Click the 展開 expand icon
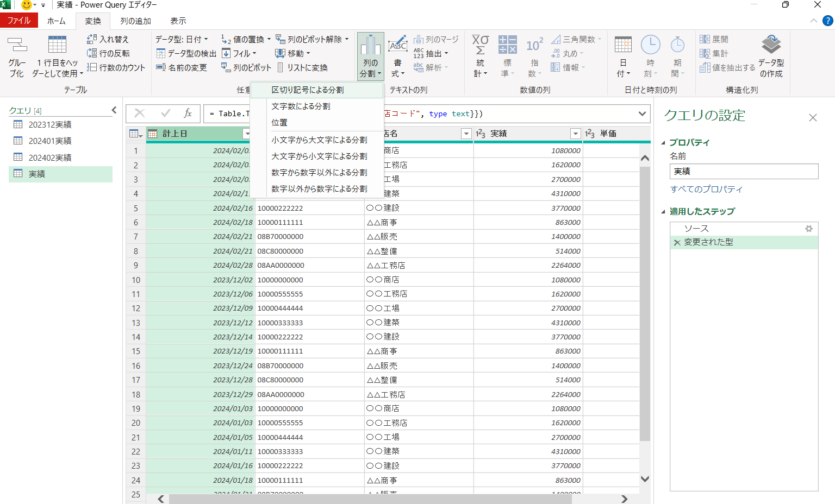The image size is (835, 504). pyautogui.click(x=705, y=39)
